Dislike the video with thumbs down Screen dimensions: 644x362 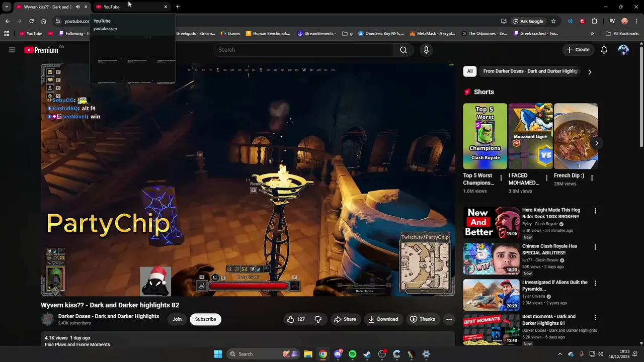coord(318,319)
